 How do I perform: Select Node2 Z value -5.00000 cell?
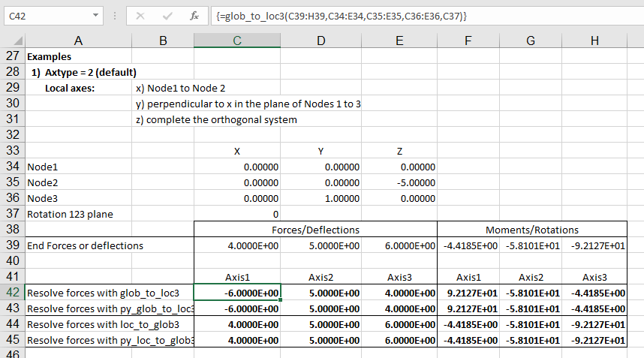(x=399, y=182)
